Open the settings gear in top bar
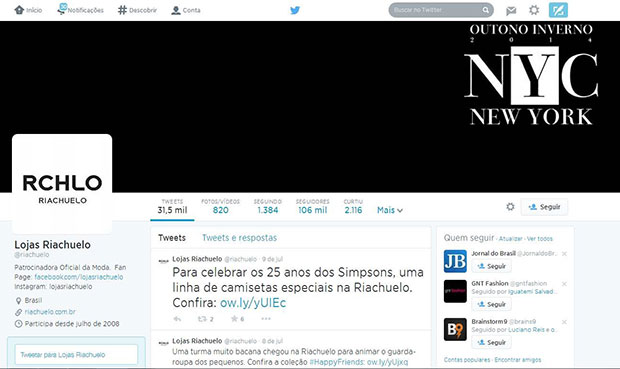The width and height of the screenshot is (620, 369). click(534, 10)
